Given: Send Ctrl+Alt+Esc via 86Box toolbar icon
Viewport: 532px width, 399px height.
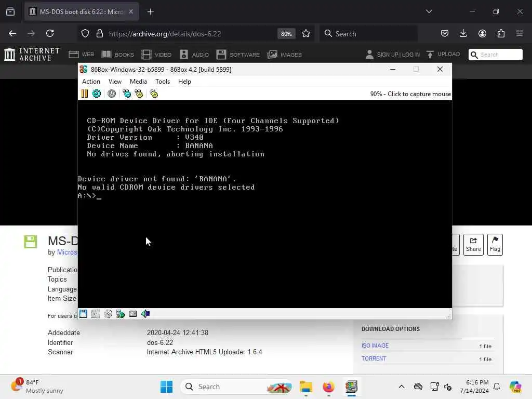Looking at the screenshot, I should click(x=139, y=94).
